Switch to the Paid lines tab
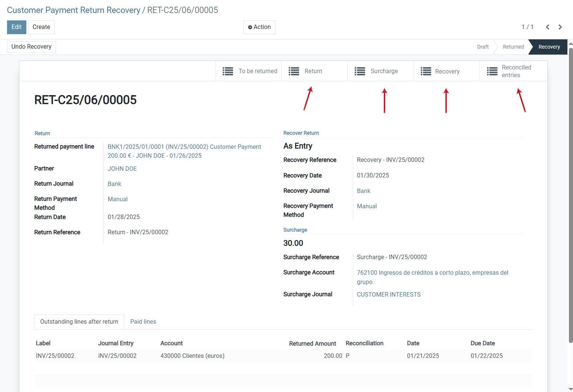This screenshot has width=573, height=392. [x=143, y=321]
